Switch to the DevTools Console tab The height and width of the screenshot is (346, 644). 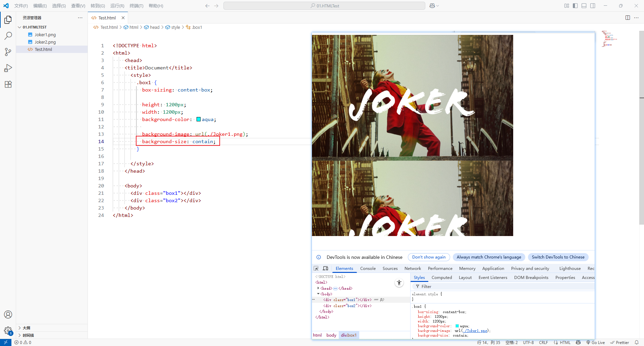coord(368,268)
